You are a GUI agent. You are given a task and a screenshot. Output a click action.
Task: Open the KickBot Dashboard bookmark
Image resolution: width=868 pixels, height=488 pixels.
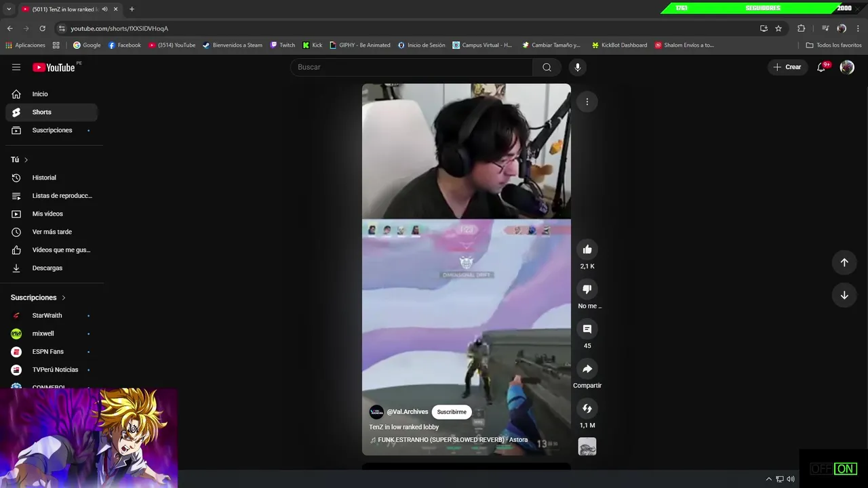[x=618, y=45]
